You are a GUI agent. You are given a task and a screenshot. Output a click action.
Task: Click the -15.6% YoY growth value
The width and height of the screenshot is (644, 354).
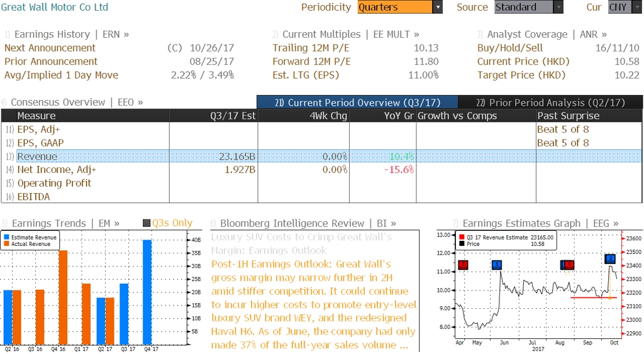click(399, 170)
